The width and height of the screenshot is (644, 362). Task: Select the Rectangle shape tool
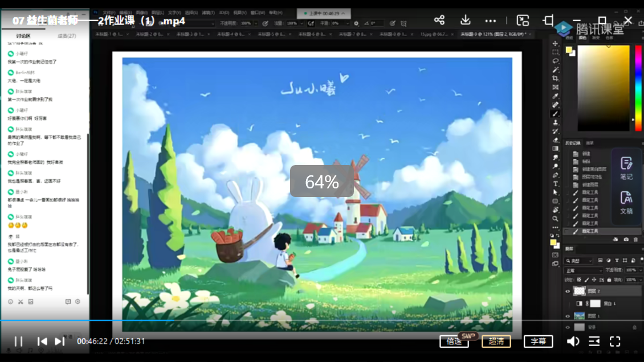click(555, 201)
